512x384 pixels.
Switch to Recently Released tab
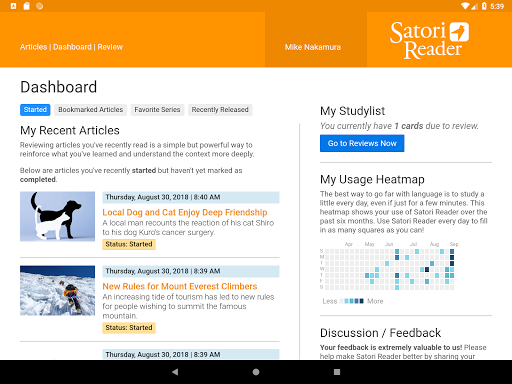click(x=220, y=110)
